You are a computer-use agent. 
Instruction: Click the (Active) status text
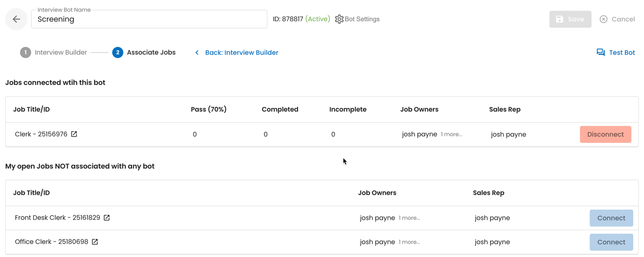pos(318,19)
